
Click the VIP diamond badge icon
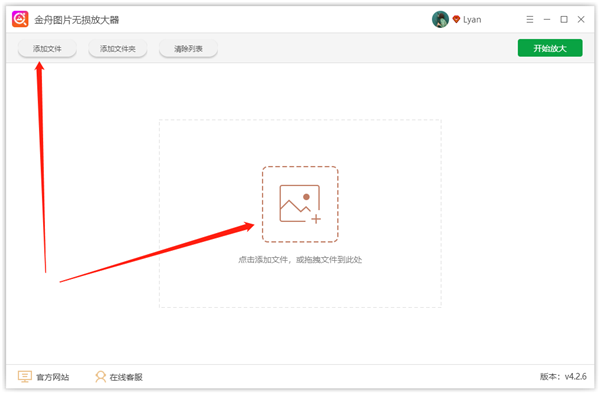(456, 19)
